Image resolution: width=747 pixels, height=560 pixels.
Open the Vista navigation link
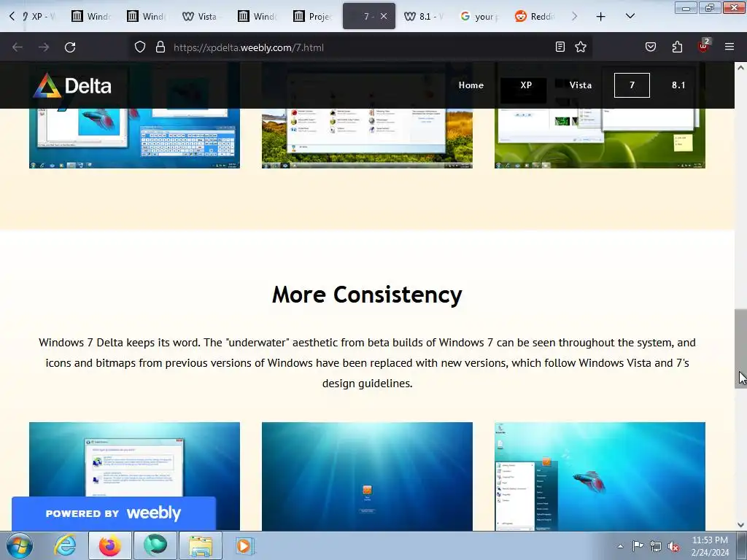(580, 85)
